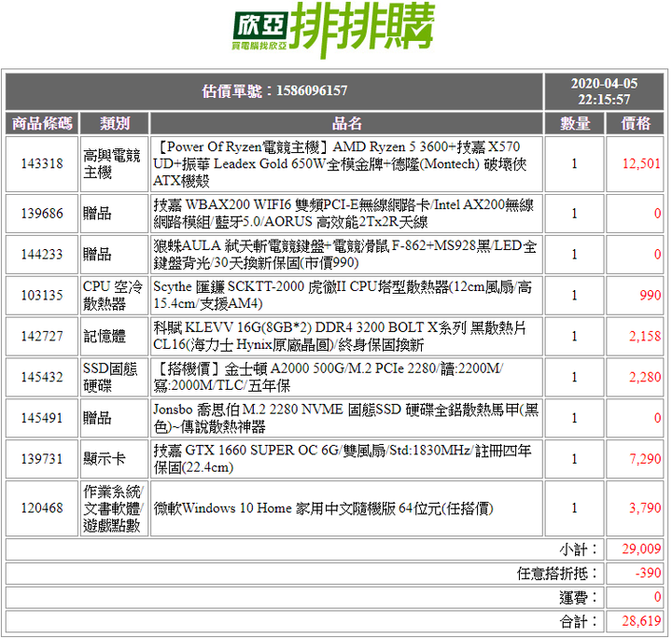Click the 數量 column header
The image size is (672, 638).
(575, 123)
